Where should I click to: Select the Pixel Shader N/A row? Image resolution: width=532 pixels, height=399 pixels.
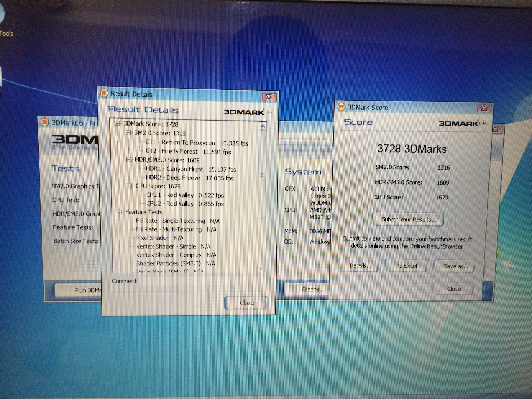point(160,238)
